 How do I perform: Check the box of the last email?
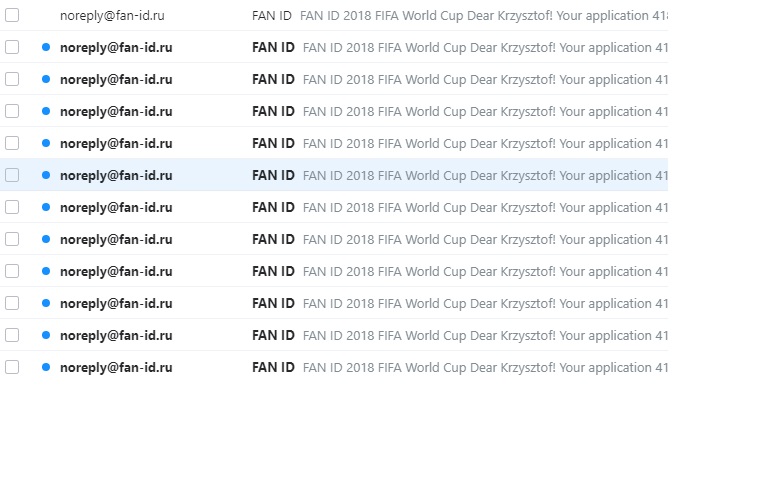pos(12,367)
